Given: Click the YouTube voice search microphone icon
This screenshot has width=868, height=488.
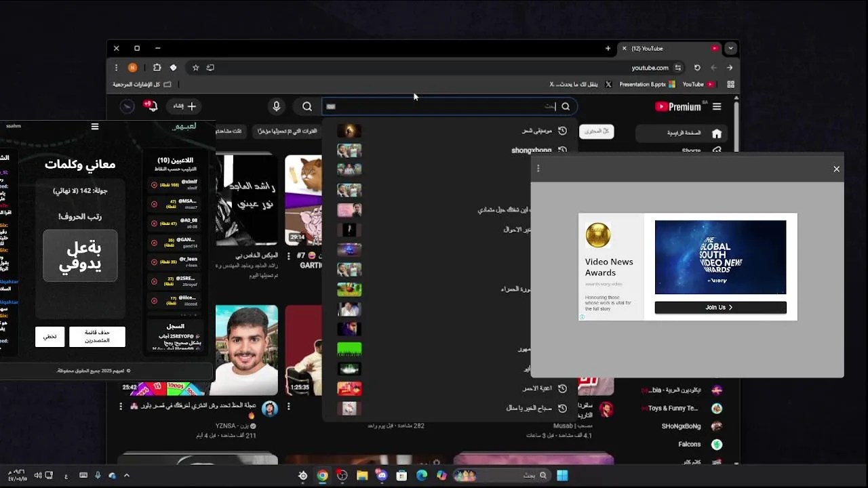Looking at the screenshot, I should (276, 106).
